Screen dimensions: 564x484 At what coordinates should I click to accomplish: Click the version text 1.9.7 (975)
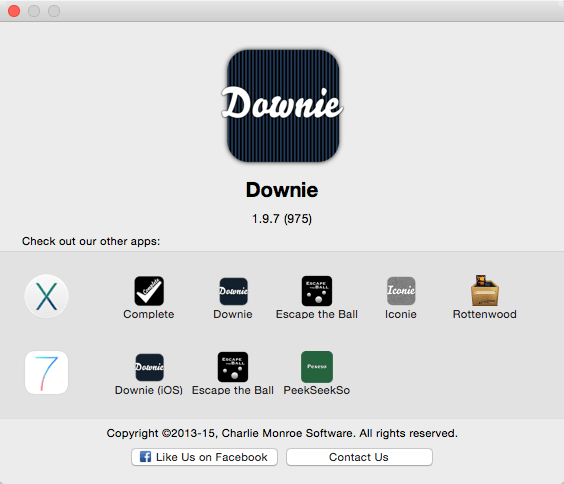282,219
